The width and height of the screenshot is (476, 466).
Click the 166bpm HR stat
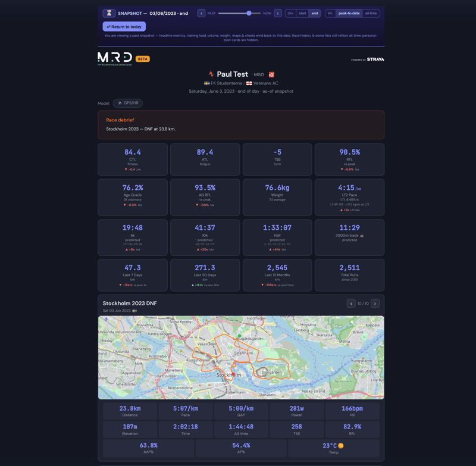[x=352, y=411]
